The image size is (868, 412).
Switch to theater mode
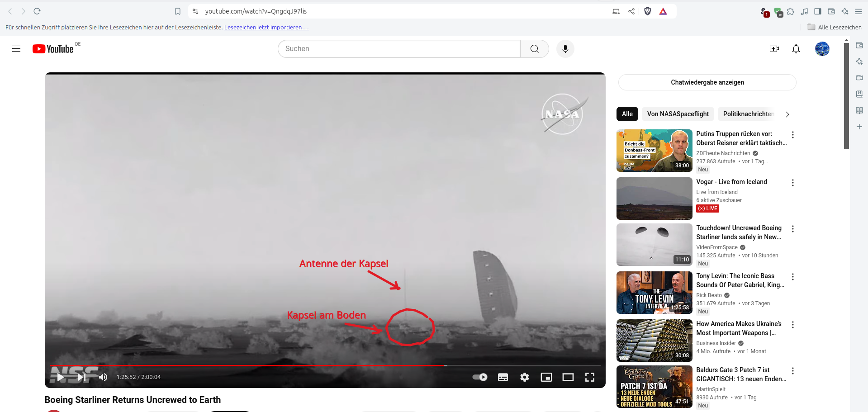click(x=568, y=377)
